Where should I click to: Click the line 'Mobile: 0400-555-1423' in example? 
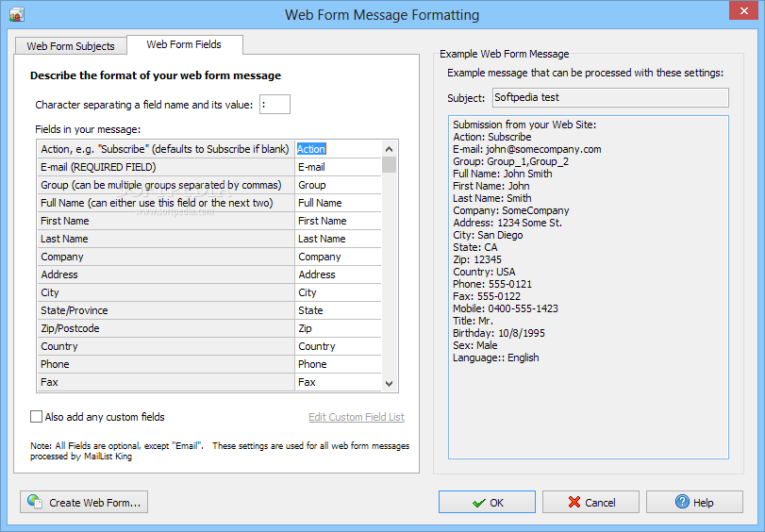(x=506, y=308)
